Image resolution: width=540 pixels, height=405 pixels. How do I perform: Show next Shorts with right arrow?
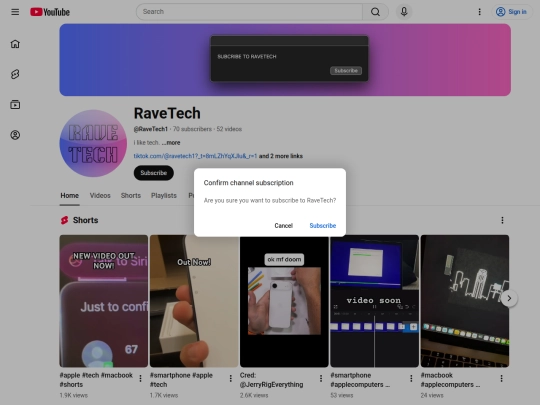coord(509,298)
